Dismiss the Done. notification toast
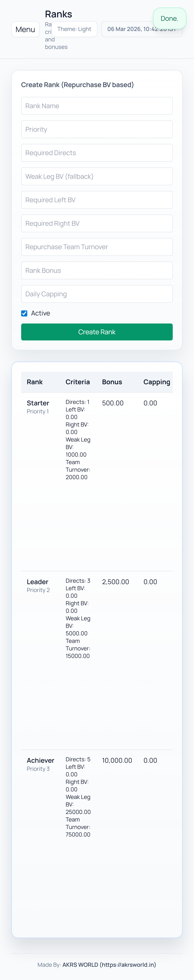The image size is (194, 980). pos(169,19)
